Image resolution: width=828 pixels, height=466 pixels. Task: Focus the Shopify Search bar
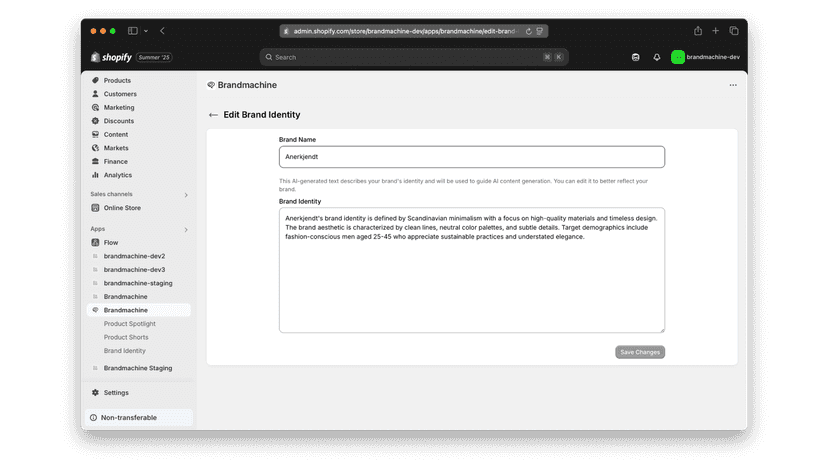tap(413, 57)
